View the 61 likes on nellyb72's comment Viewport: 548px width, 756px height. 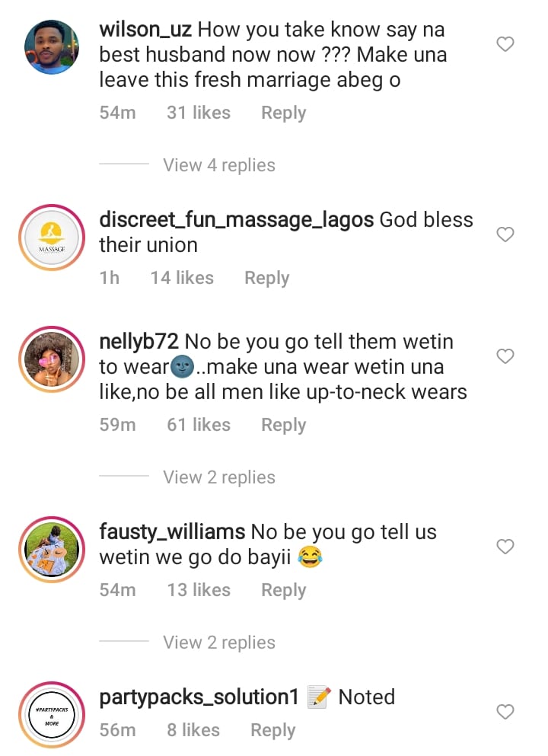pos(199,425)
